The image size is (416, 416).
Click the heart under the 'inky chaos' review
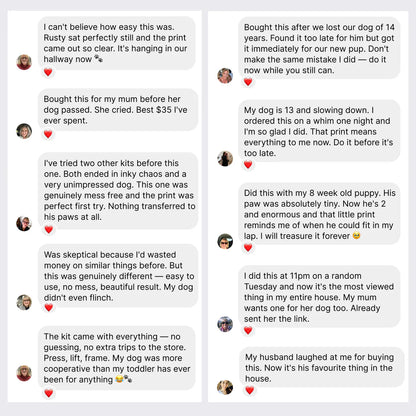pyautogui.click(x=49, y=229)
